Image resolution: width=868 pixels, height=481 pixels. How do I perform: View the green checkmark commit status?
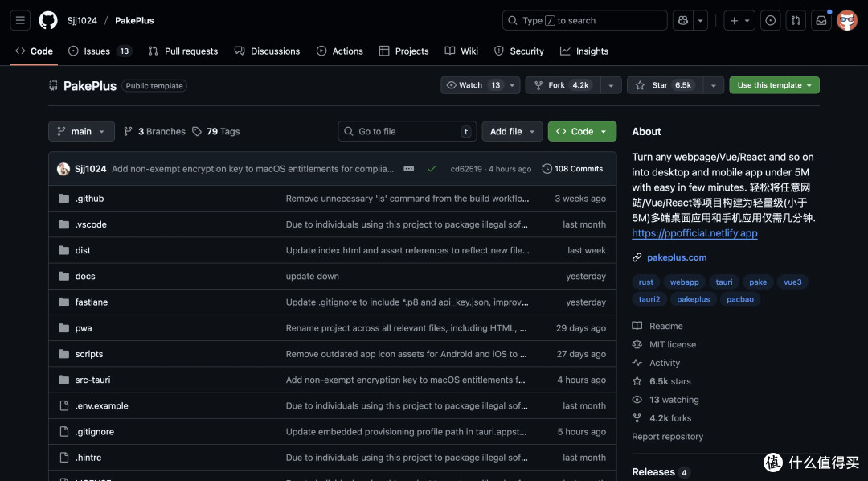click(432, 169)
